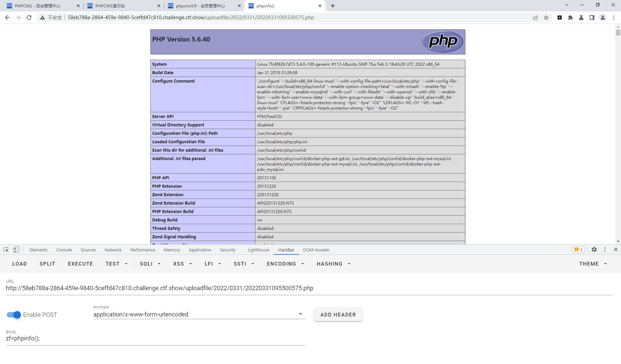
Task: Toggle the bookmark star for this page
Action: [x=546, y=18]
